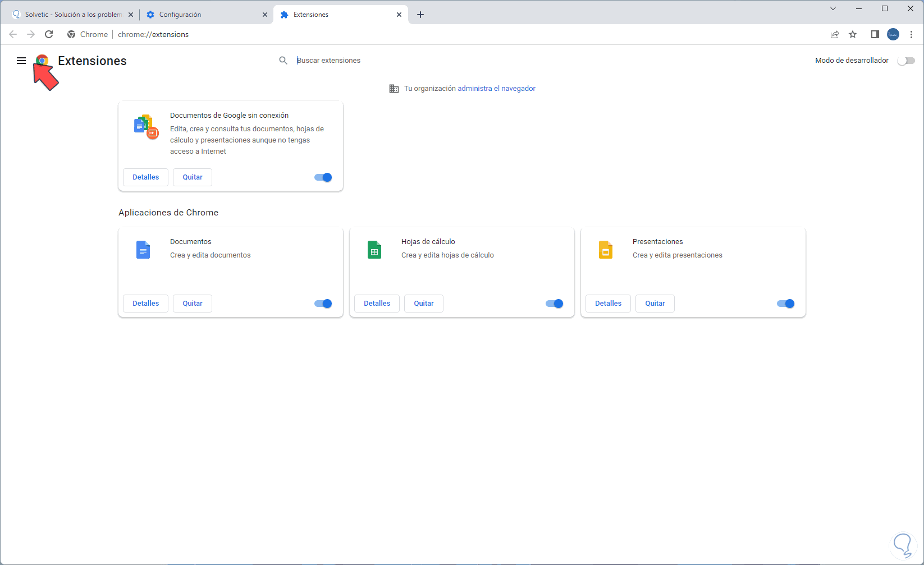Click Quitar for Presentaciones
This screenshot has height=565, width=924.
pos(655,304)
